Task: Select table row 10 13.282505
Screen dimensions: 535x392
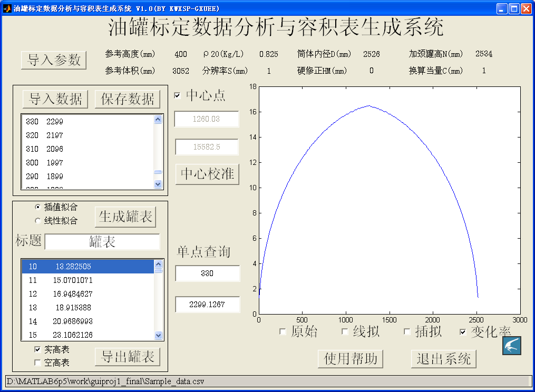Action: click(x=88, y=267)
